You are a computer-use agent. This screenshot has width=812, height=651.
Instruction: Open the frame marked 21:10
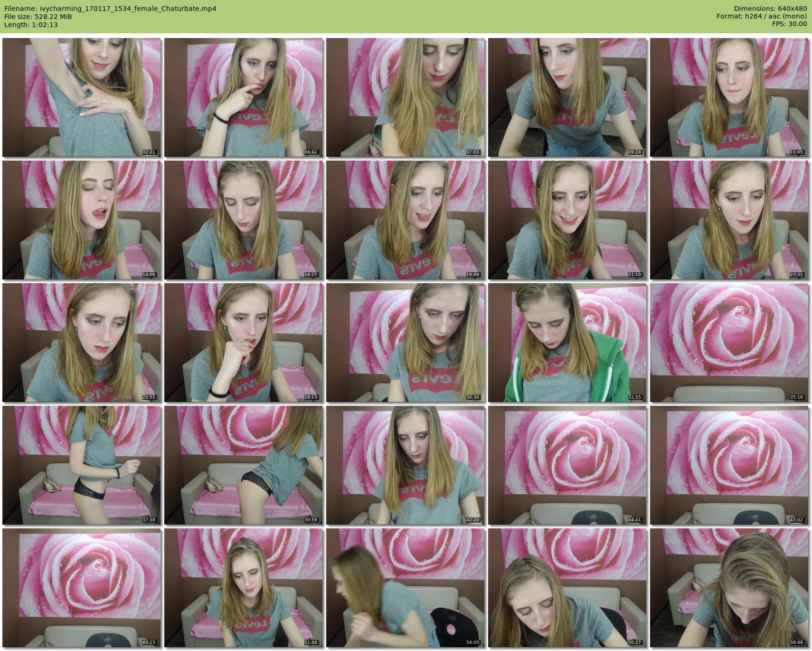(x=567, y=220)
